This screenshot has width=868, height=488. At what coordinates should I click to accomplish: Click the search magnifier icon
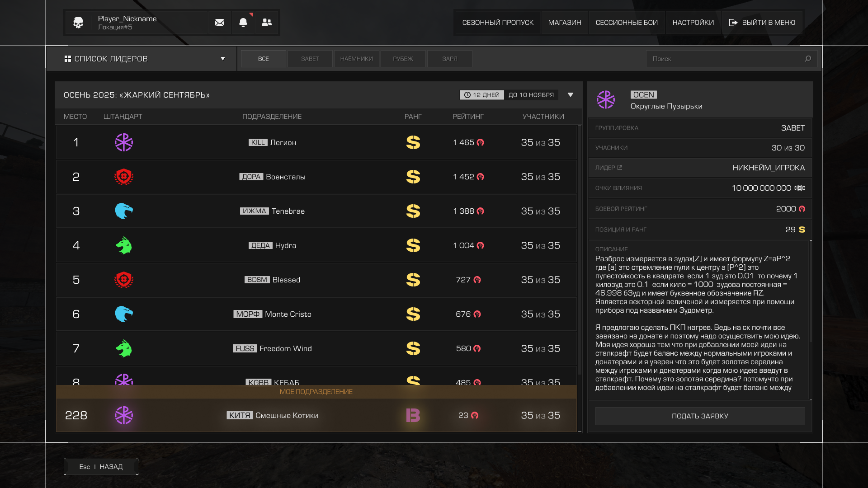coord(808,59)
